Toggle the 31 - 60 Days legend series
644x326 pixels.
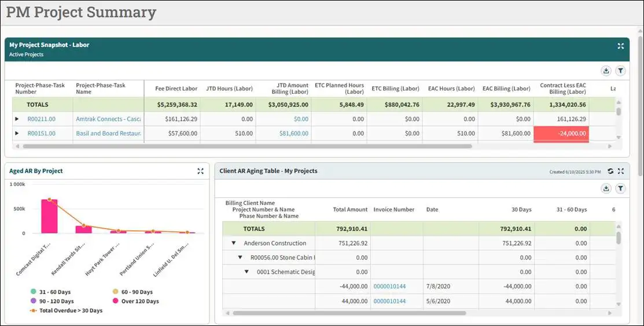[50, 292]
